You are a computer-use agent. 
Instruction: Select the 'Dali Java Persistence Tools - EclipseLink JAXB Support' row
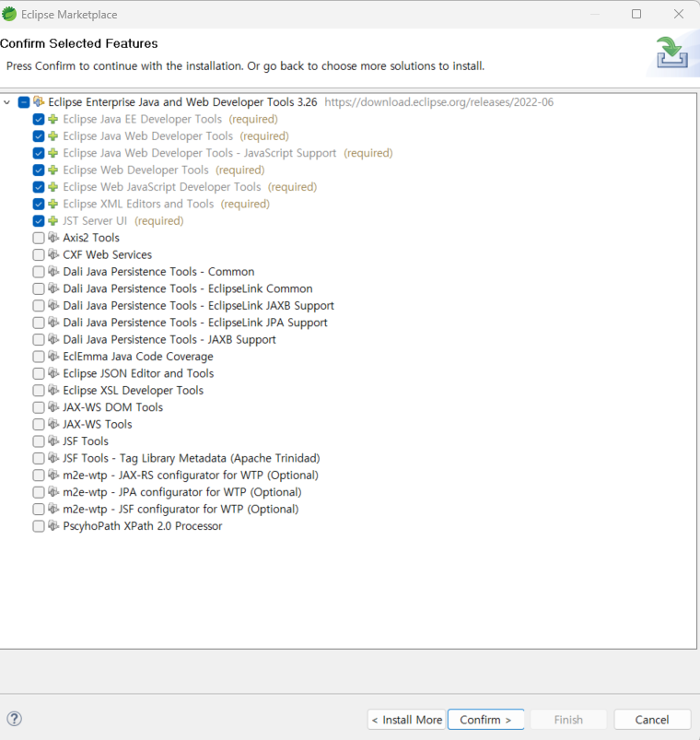(x=199, y=305)
